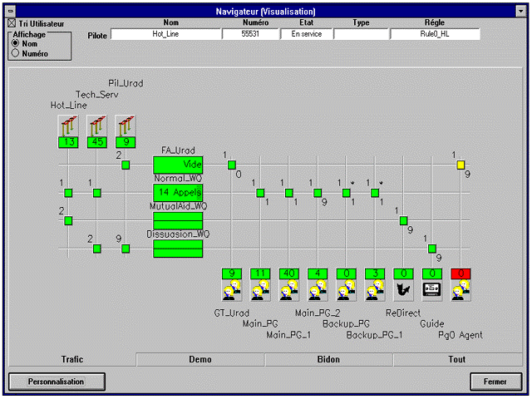Select the Main_PG_1 agent group icon
The height and width of the screenshot is (399, 532).
click(289, 289)
